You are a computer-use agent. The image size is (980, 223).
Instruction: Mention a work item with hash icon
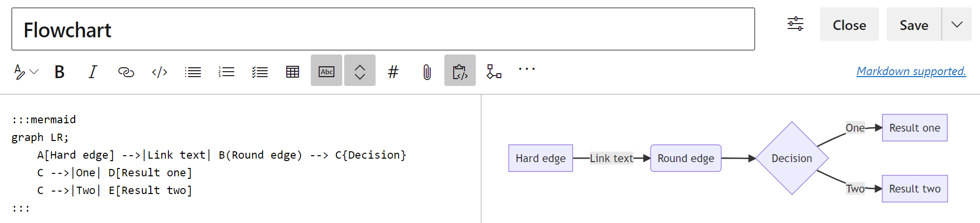[393, 72]
